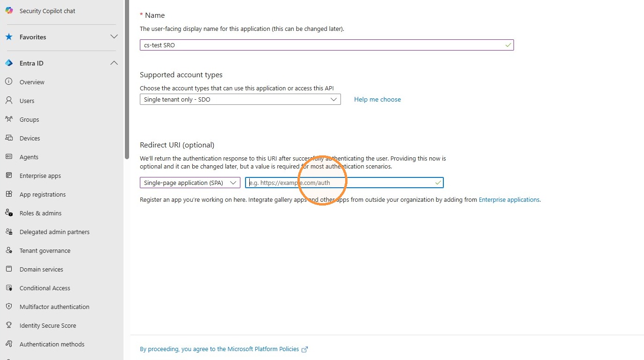Click the Help me choose link

click(377, 99)
